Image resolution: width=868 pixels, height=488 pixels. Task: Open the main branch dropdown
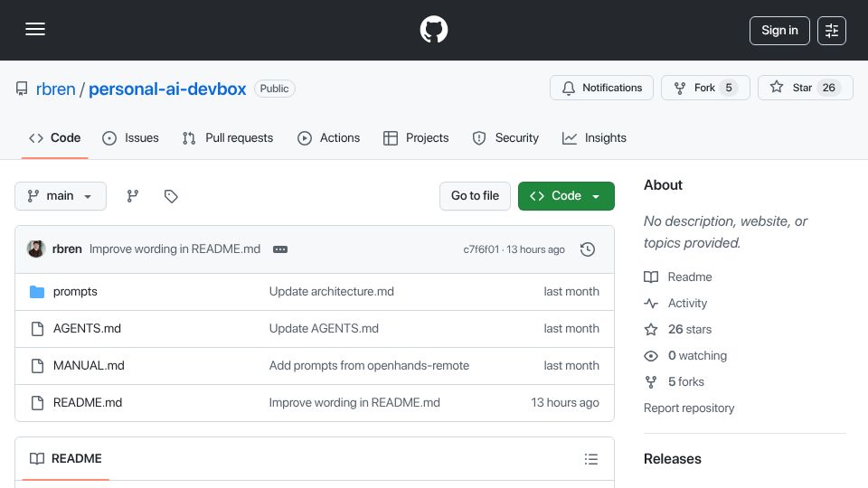(x=61, y=196)
